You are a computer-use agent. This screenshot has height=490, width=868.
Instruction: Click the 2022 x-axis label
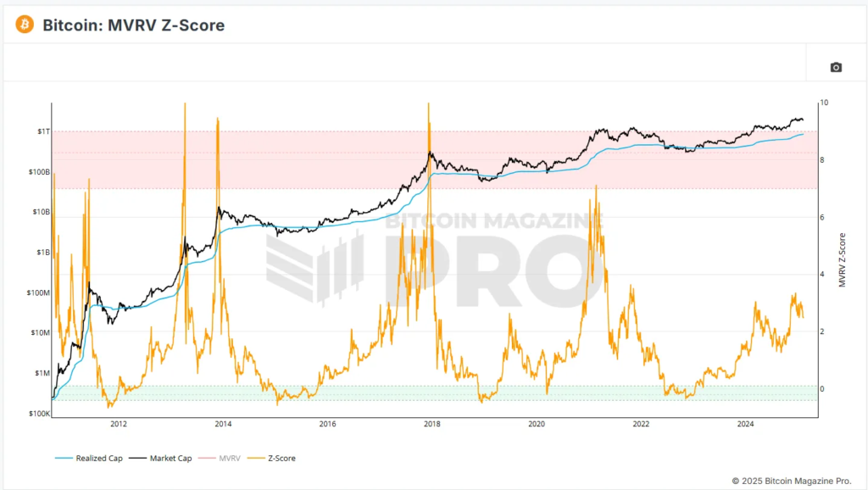tap(641, 424)
